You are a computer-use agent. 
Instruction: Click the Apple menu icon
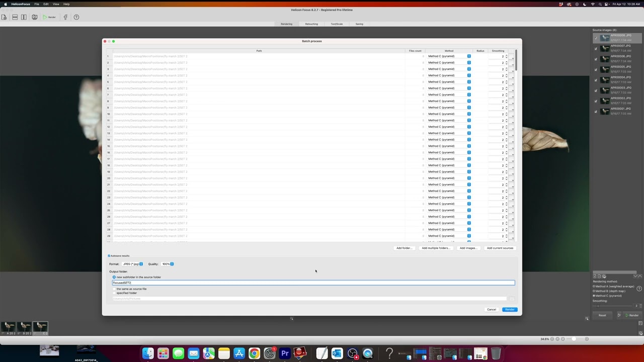click(5, 4)
